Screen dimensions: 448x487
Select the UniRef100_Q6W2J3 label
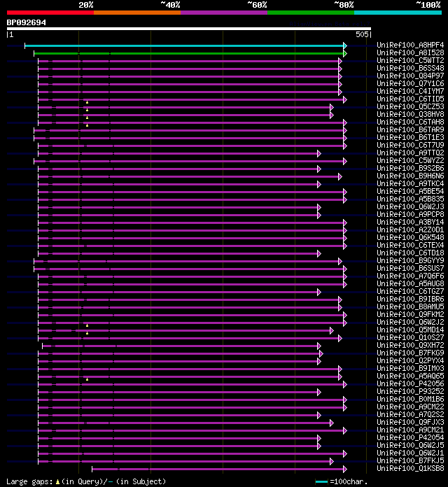coord(410,207)
